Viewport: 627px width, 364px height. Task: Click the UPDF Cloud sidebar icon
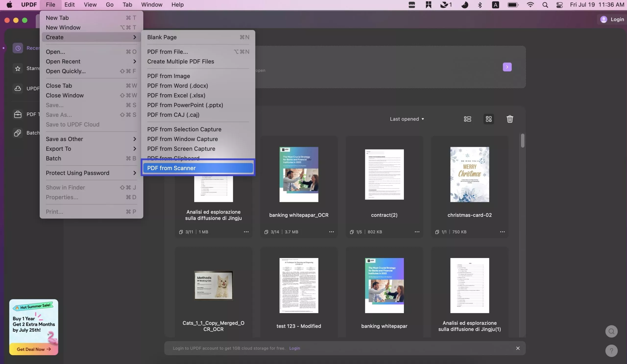click(18, 88)
